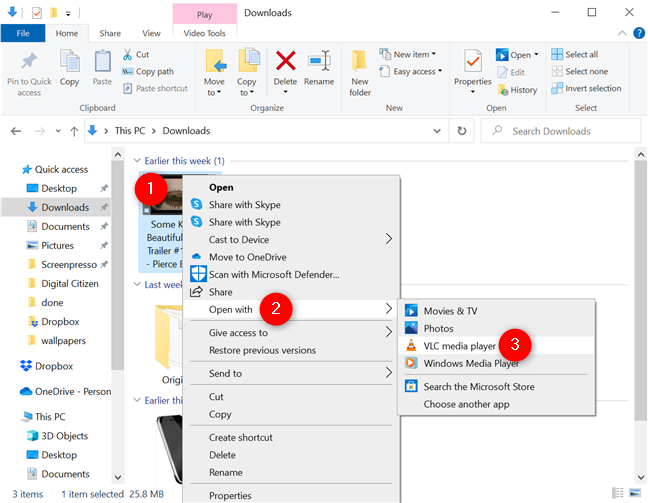This screenshot has height=503, width=648.
Task: Click the Search Downloads field
Action: coord(561,131)
